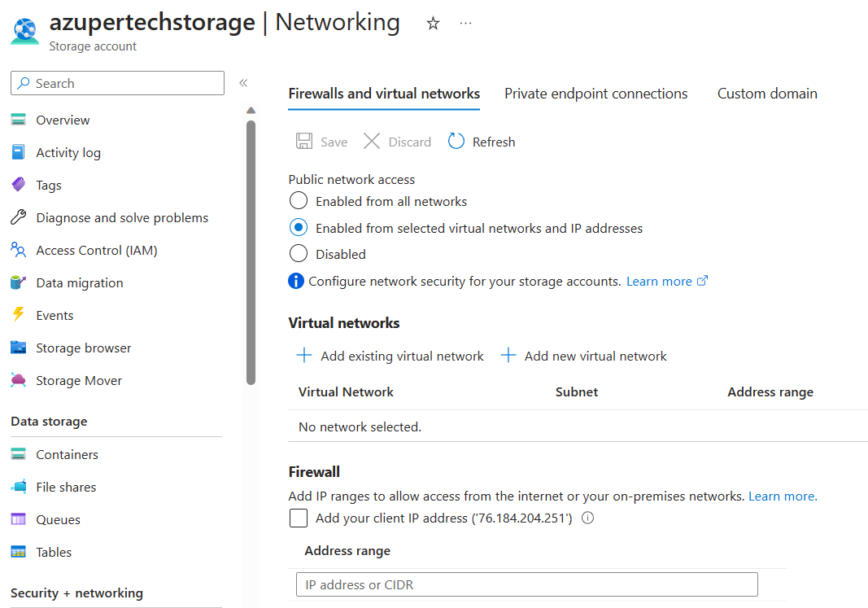
Task: Check the Add your client IP address box
Action: pyautogui.click(x=299, y=518)
